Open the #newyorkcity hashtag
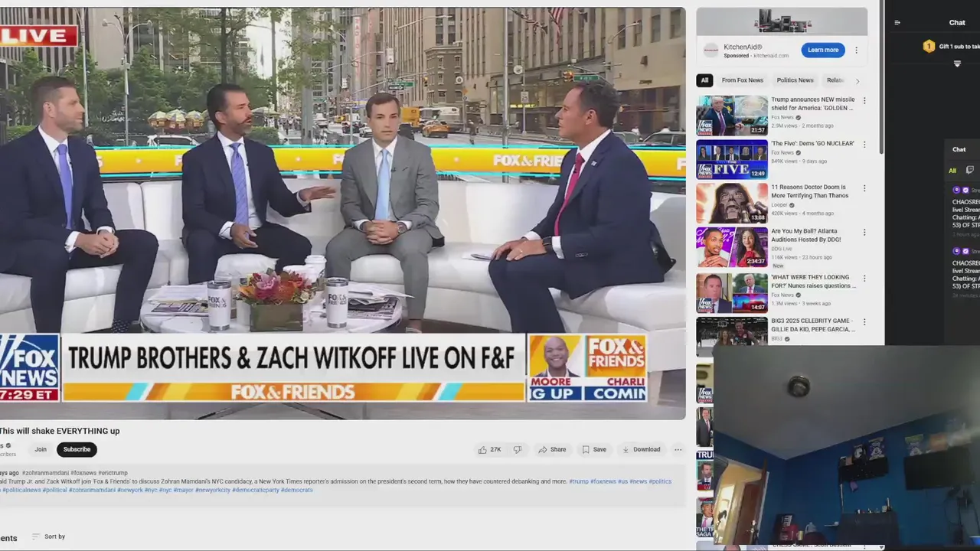980x551 pixels. click(213, 490)
